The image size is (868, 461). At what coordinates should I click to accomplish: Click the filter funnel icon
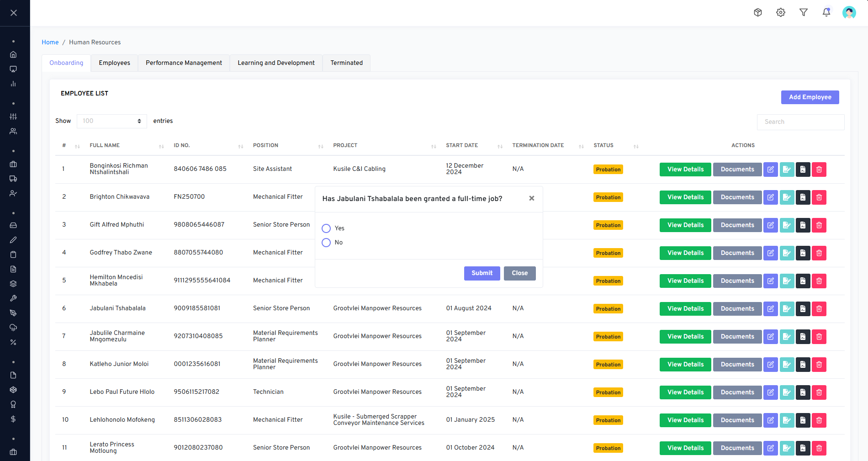point(804,13)
